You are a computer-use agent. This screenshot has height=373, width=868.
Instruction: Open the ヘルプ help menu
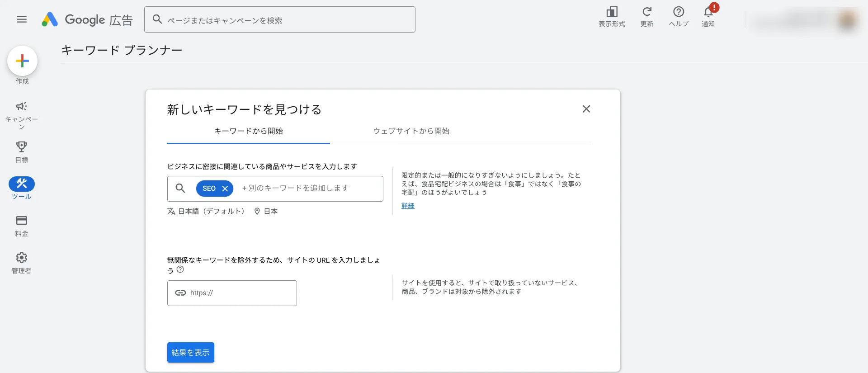[679, 17]
